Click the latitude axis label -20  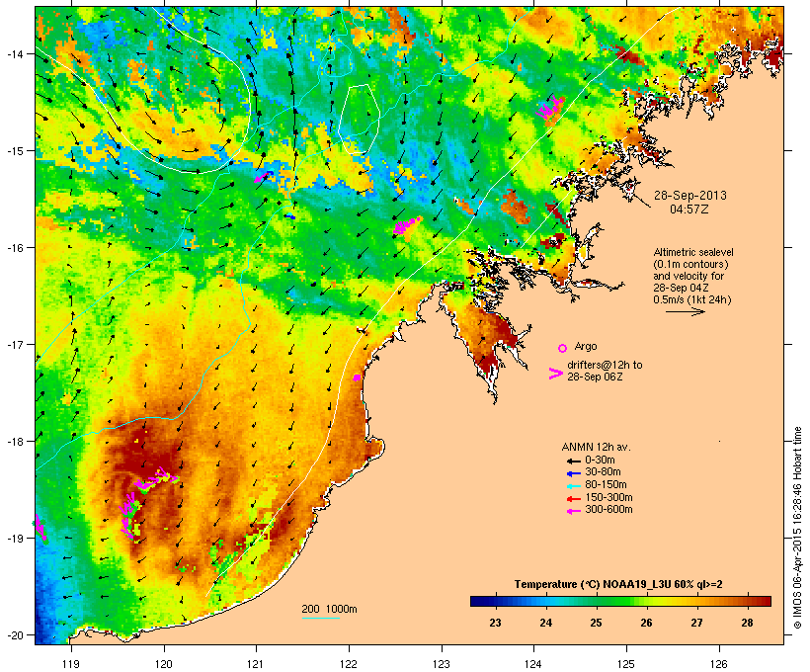14,634
